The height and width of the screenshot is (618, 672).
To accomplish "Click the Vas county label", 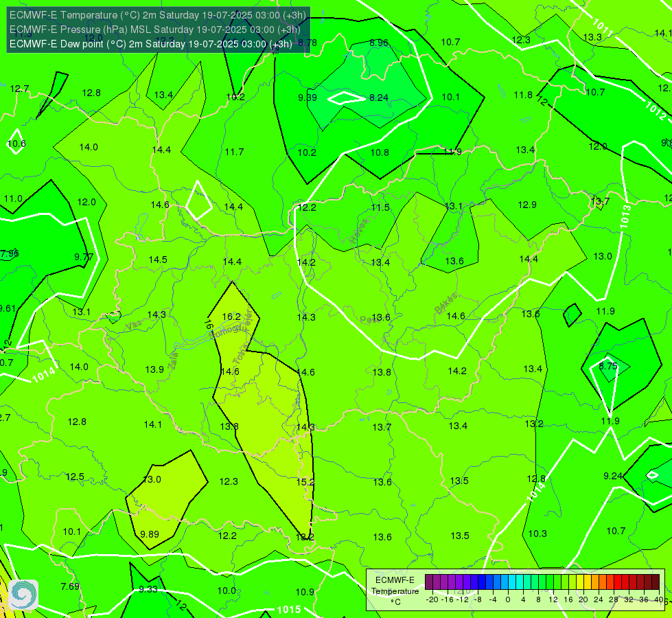I will click(x=135, y=325).
